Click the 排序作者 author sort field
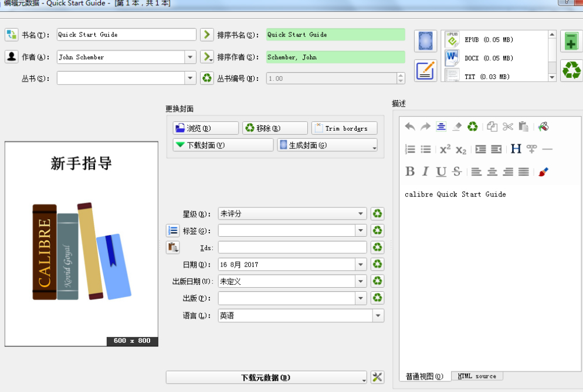583x392 pixels. pos(335,57)
